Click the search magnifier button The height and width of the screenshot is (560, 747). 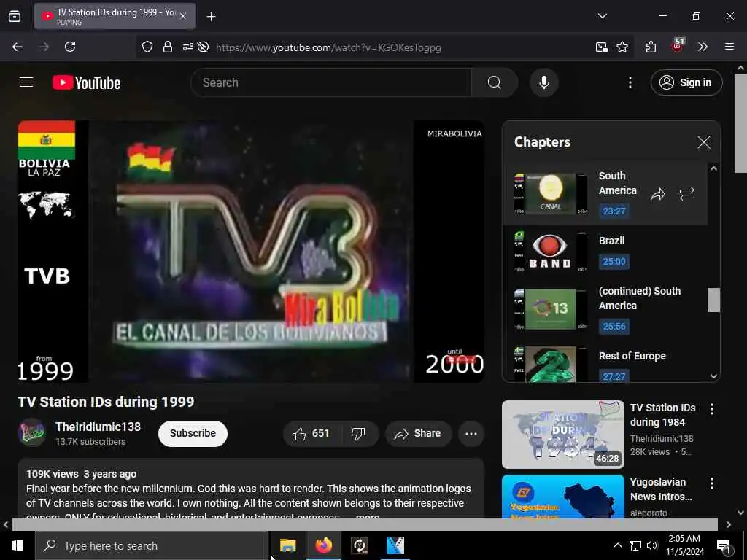point(494,82)
